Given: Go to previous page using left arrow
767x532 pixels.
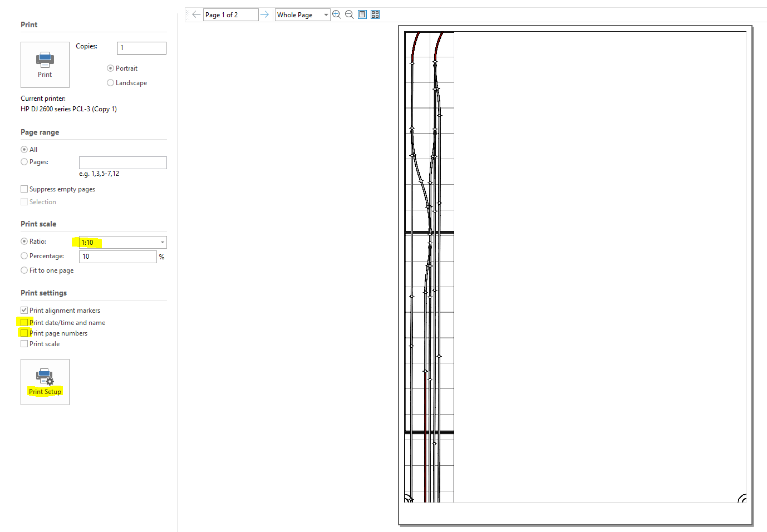Looking at the screenshot, I should (196, 14).
